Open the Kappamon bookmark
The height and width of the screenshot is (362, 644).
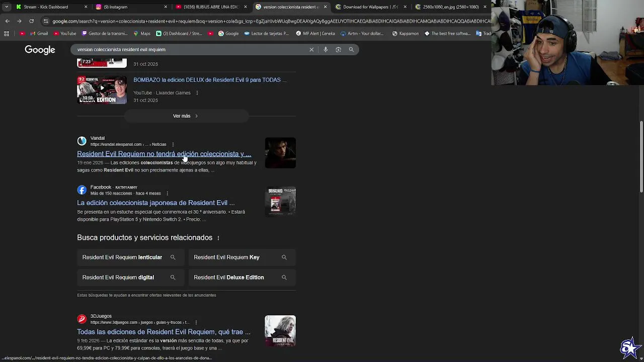click(x=406, y=34)
